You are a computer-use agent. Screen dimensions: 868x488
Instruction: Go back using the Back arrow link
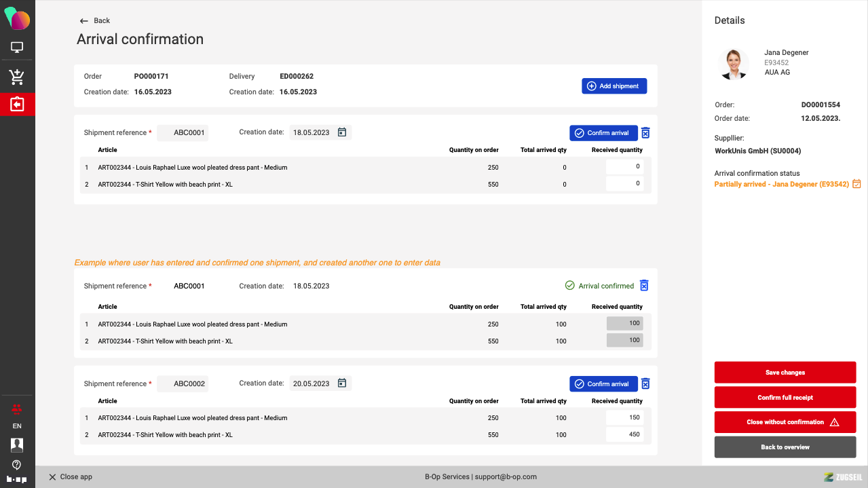(94, 21)
